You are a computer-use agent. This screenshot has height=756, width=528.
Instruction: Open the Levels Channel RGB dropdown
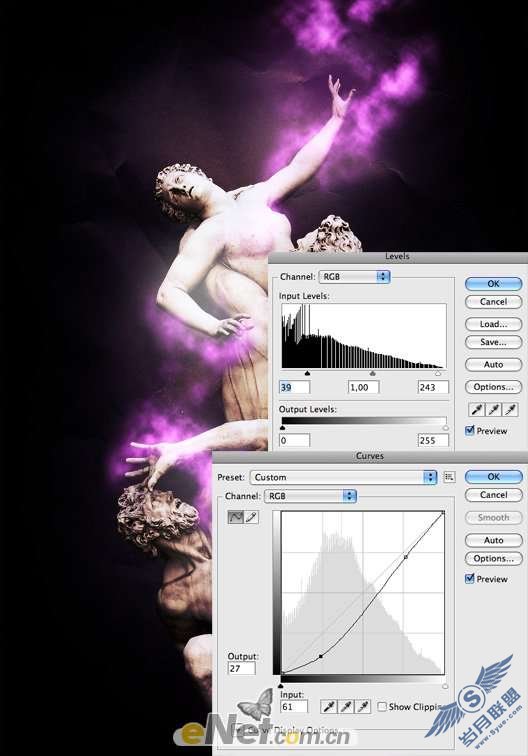354,277
